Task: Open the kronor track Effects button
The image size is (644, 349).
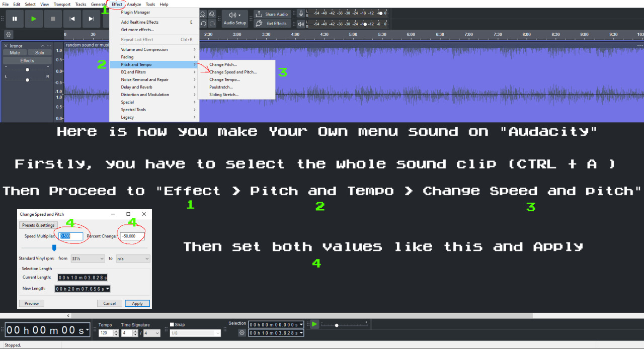Action: point(27,60)
